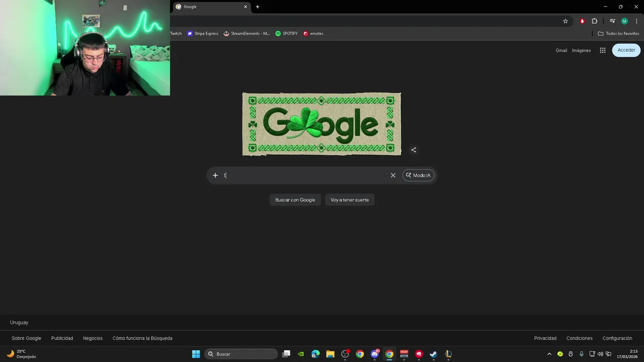
Task: Open the StreamElements bookmark
Action: [x=247, y=34]
